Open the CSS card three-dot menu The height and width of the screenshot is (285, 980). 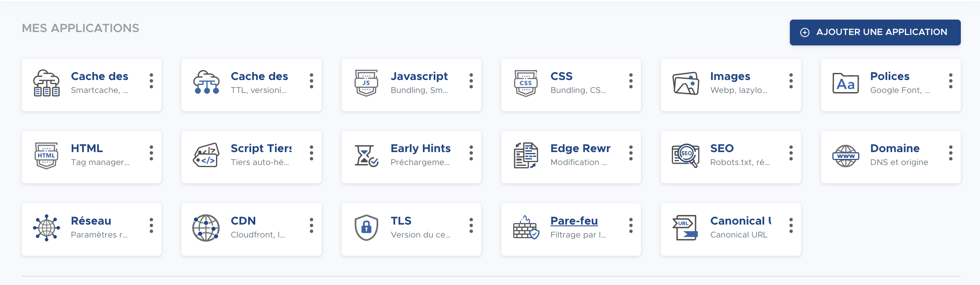click(x=631, y=81)
